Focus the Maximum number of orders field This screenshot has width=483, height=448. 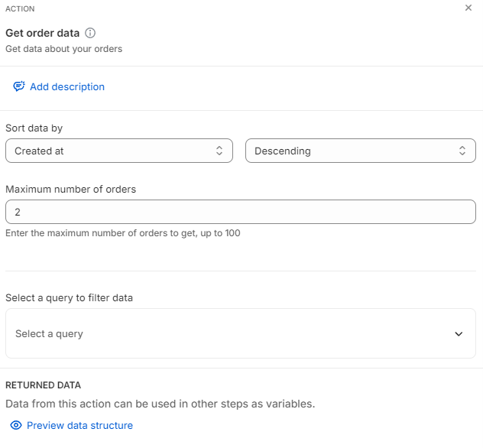(240, 212)
